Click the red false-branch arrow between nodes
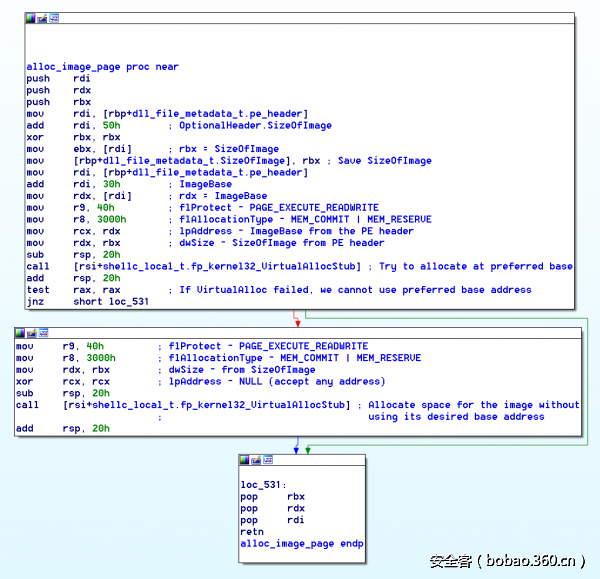 click(297, 318)
